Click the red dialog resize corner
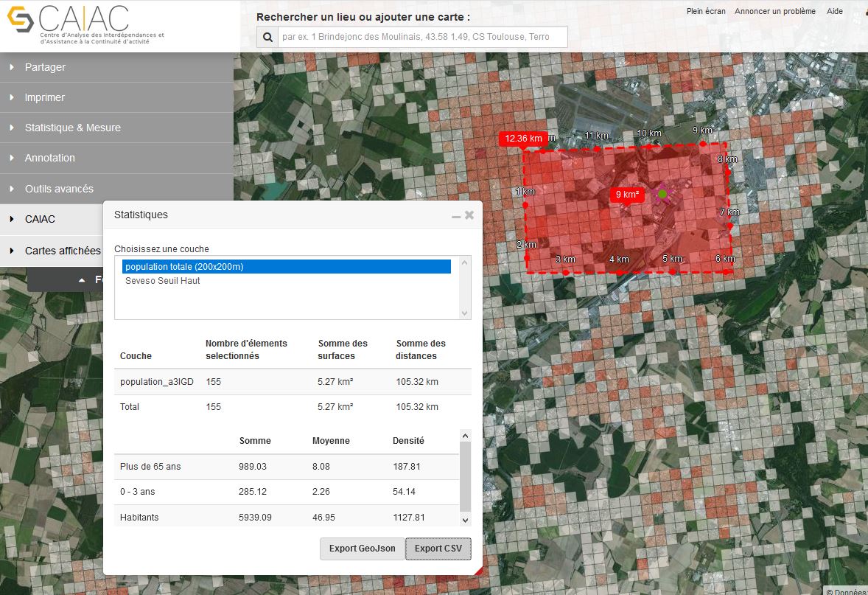 click(x=479, y=571)
